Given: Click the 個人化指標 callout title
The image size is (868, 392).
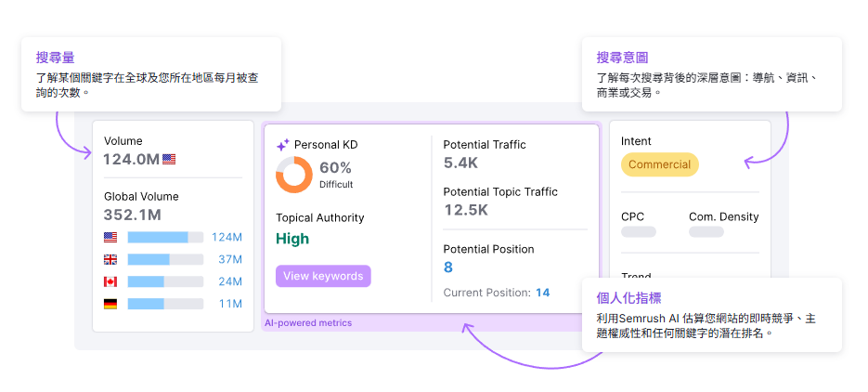Looking at the screenshot, I should click(628, 298).
